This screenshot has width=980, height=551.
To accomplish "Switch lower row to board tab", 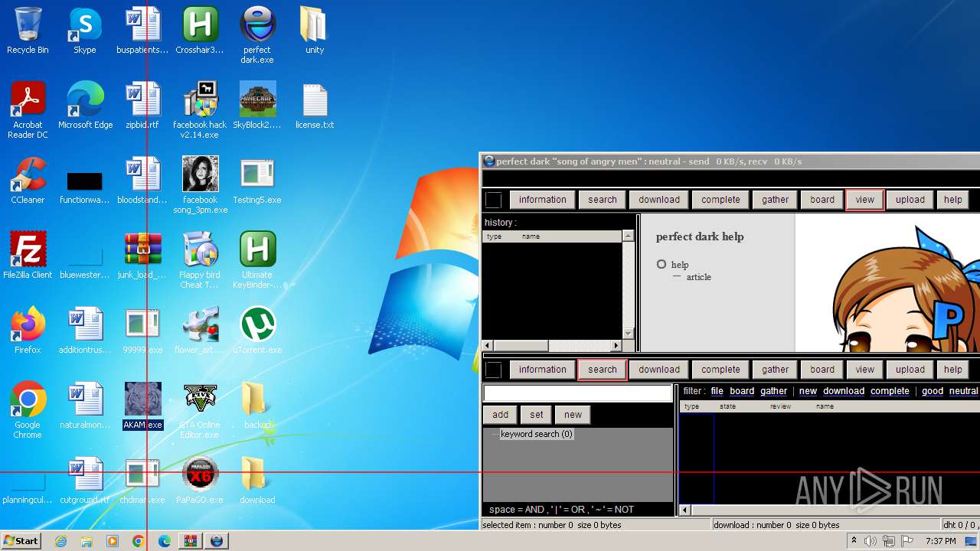I will 822,370.
